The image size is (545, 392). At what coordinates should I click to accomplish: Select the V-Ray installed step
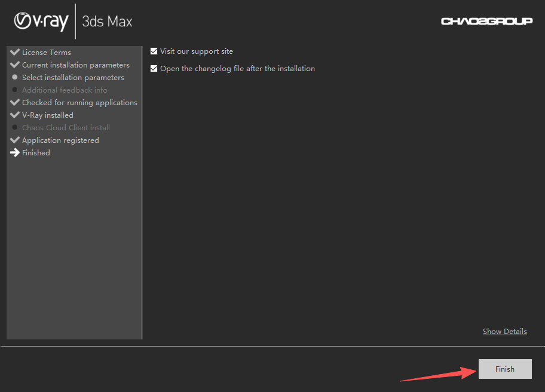coord(48,115)
